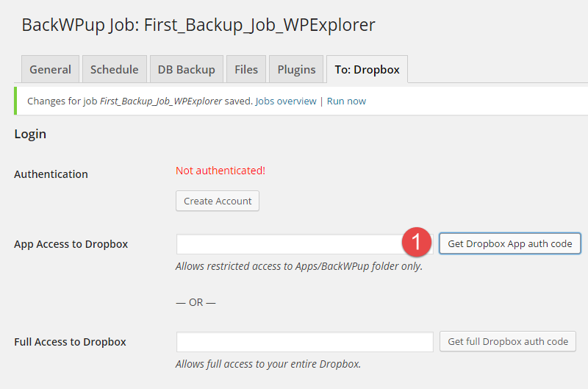Click the 'Authentication' label

tap(51, 174)
